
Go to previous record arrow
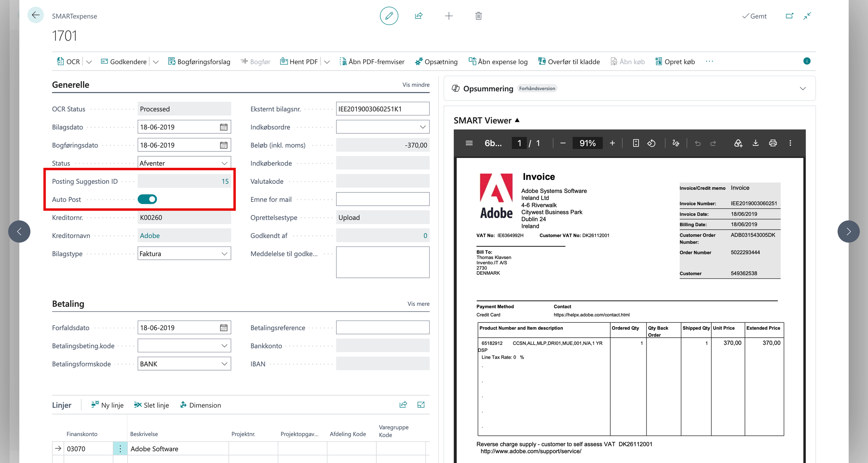(x=19, y=231)
